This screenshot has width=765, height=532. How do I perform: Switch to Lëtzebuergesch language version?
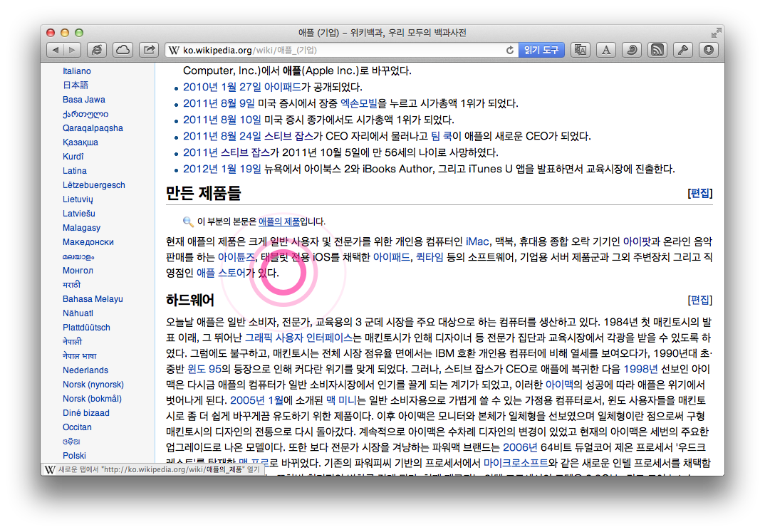click(x=94, y=184)
